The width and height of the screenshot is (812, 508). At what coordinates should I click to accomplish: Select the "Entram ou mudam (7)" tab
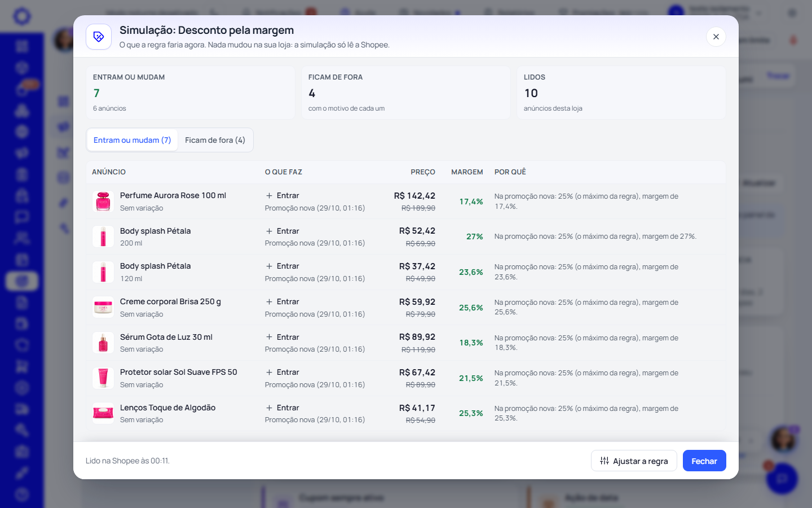pyautogui.click(x=133, y=140)
